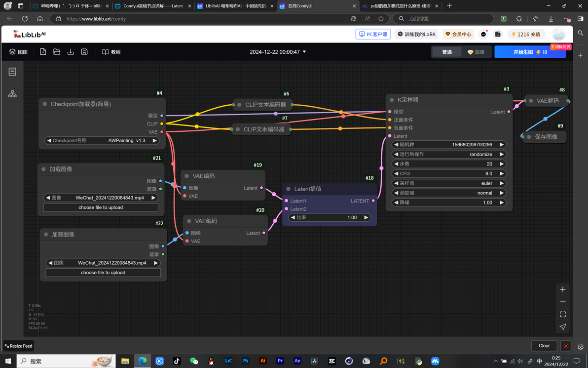This screenshot has height=368, width=588.
Task: Switch to 加速 generation mode
Action: tap(476, 52)
